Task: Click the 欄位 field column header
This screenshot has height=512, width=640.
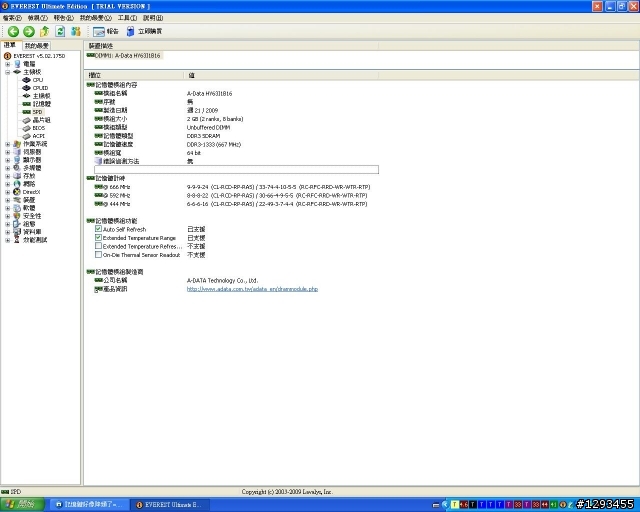Action: click(134, 75)
